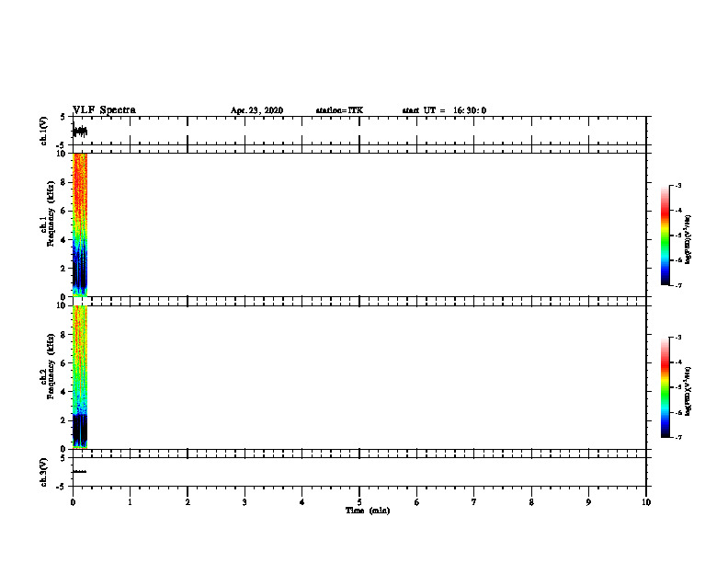Click the "VLF Spectra" plot title

(x=104, y=109)
